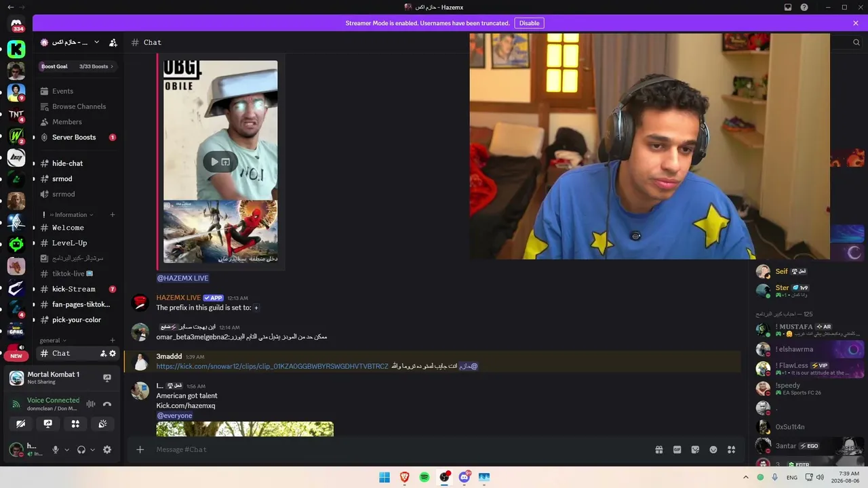The image size is (868, 488).
Task: Focus the Message #Chat input
Action: [400, 449]
